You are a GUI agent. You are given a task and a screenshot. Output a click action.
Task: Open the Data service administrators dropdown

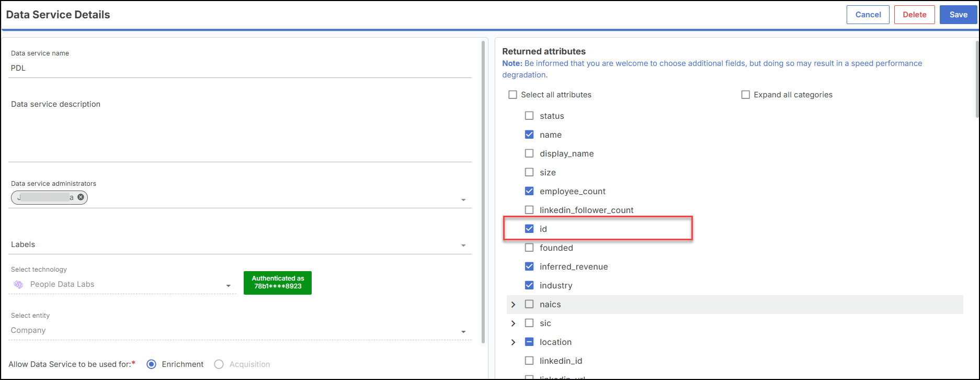click(x=463, y=200)
